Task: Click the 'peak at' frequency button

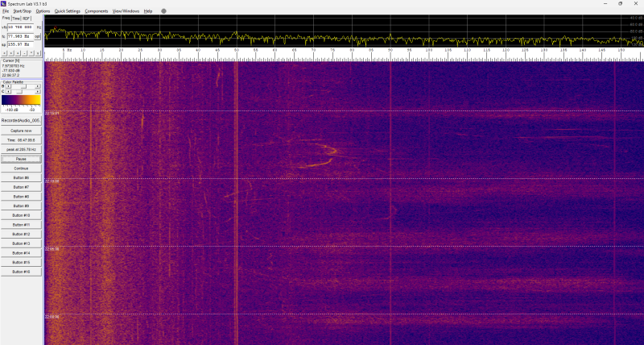Action: tap(21, 150)
